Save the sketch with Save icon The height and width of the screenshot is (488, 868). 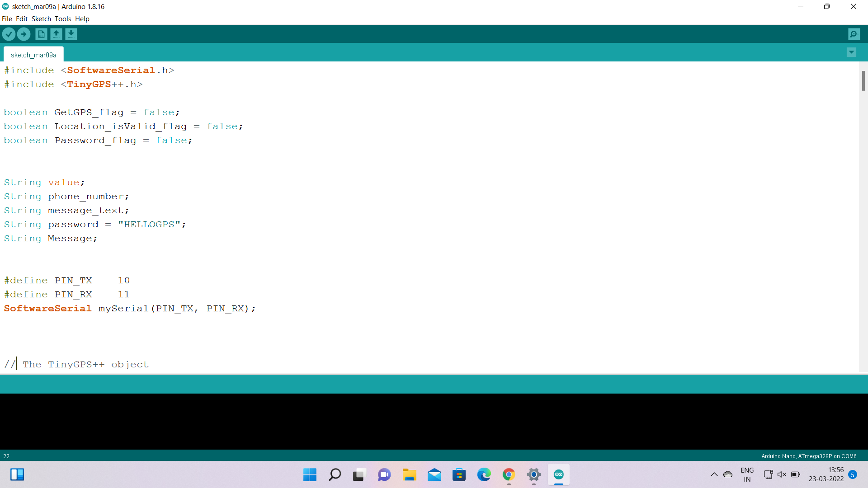(71, 34)
